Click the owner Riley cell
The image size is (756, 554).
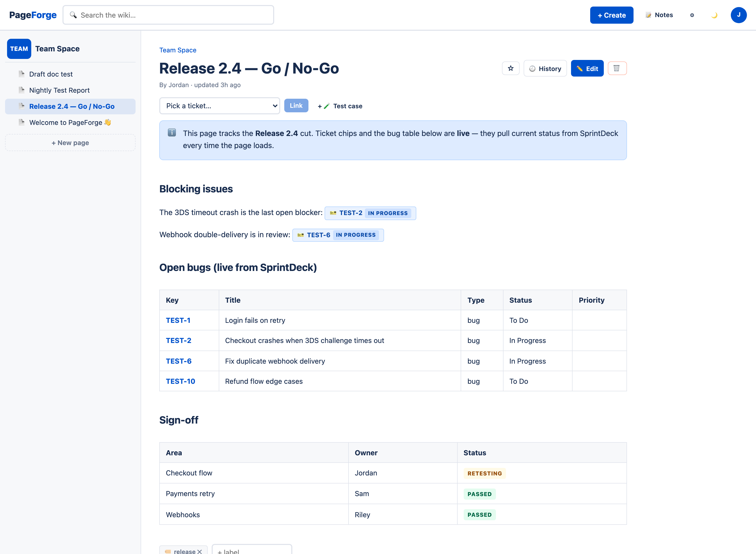click(403, 515)
